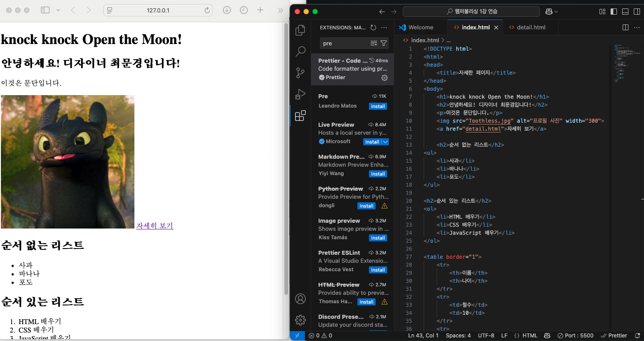Close the index.html tab
Image resolution: width=644 pixels, height=341 pixels.
click(x=496, y=28)
